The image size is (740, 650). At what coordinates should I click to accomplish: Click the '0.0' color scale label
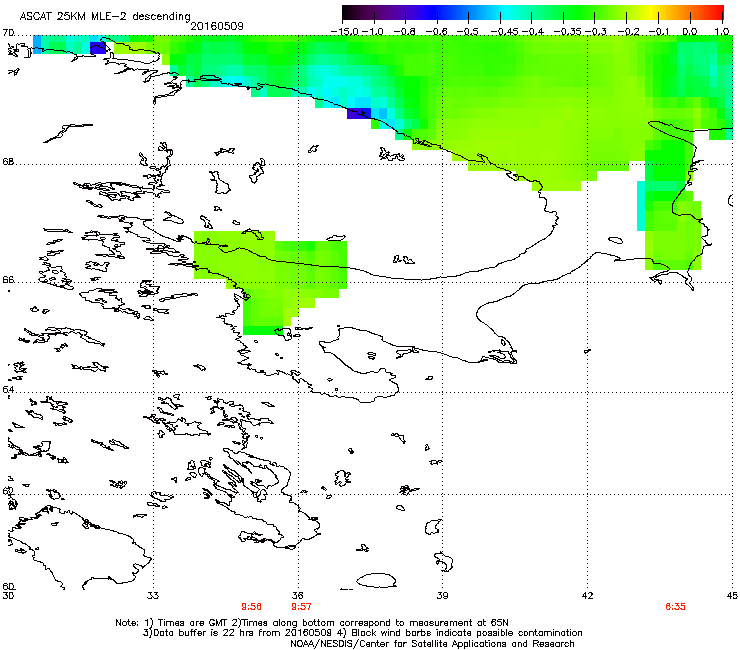(690, 32)
